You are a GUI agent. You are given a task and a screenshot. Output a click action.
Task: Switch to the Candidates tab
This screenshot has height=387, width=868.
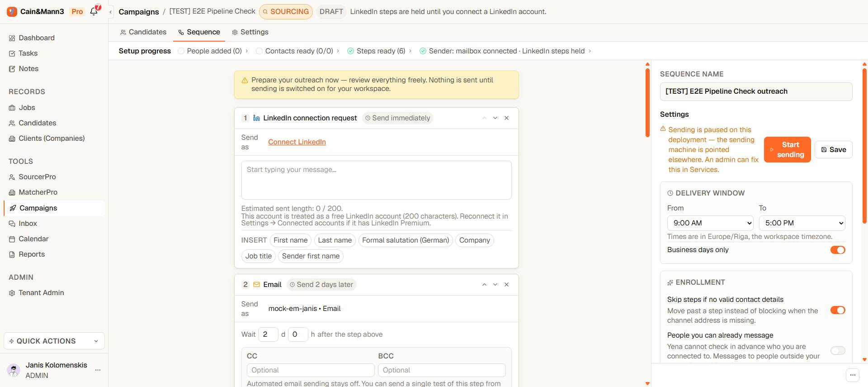(x=143, y=32)
